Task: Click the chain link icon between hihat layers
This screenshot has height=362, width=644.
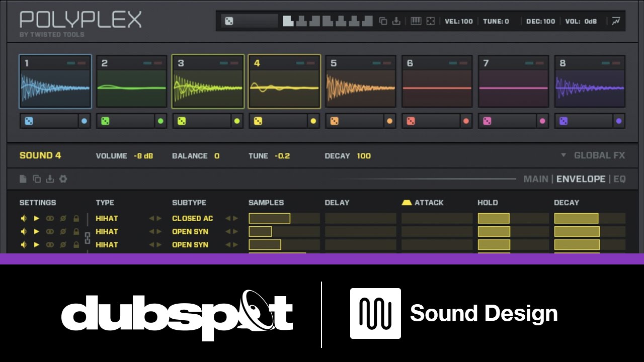Action: click(x=87, y=238)
